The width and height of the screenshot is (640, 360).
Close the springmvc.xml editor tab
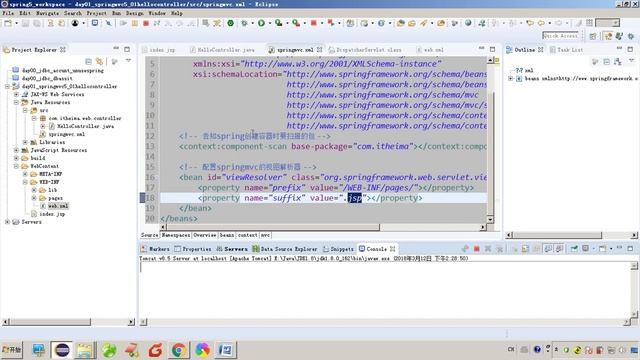[320, 49]
